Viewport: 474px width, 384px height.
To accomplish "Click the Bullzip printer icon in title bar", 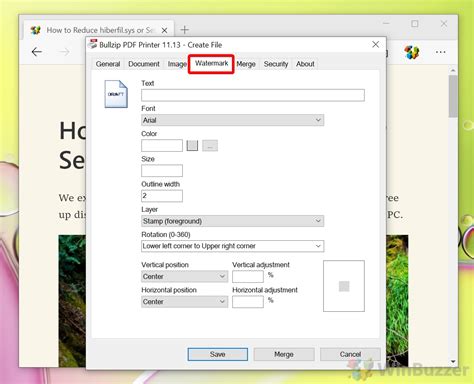I will [x=93, y=44].
